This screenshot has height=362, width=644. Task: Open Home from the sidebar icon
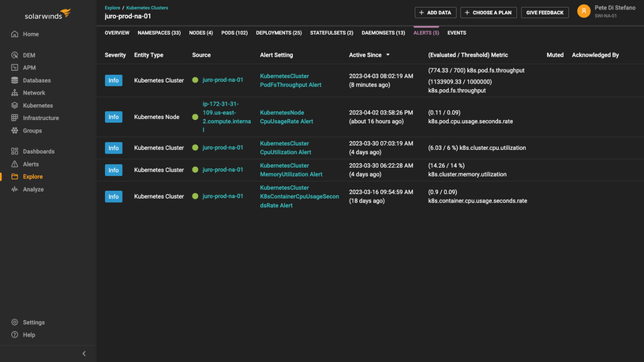pyautogui.click(x=15, y=34)
